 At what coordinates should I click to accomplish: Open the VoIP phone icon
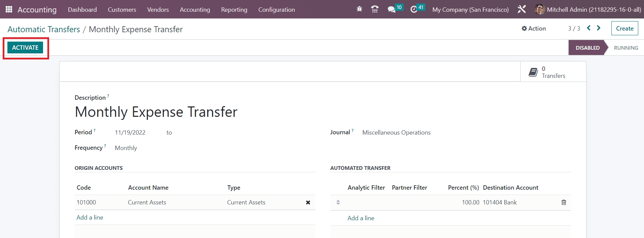point(375,9)
